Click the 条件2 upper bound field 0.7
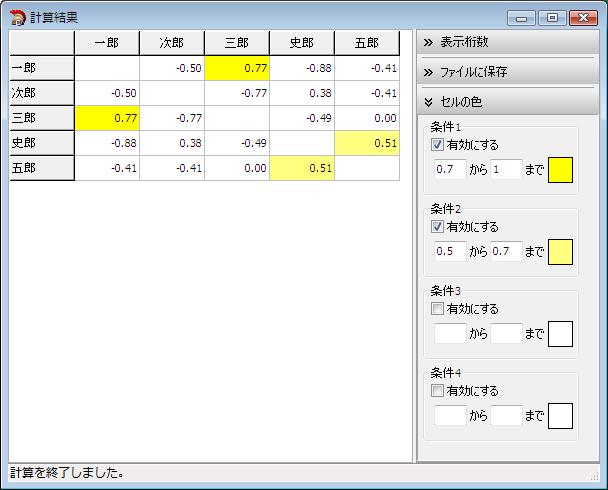 click(x=506, y=252)
